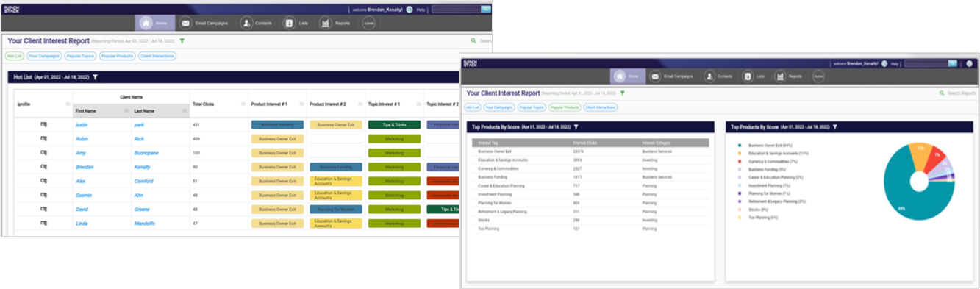
Task: Open iprofile card icon for Linda Mandolfo
Action: tap(43, 224)
